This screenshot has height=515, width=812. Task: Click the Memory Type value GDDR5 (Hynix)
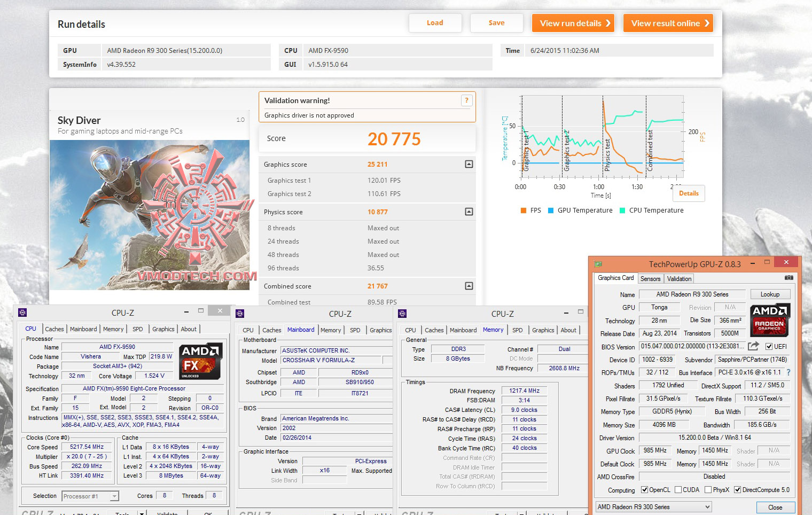pos(672,411)
